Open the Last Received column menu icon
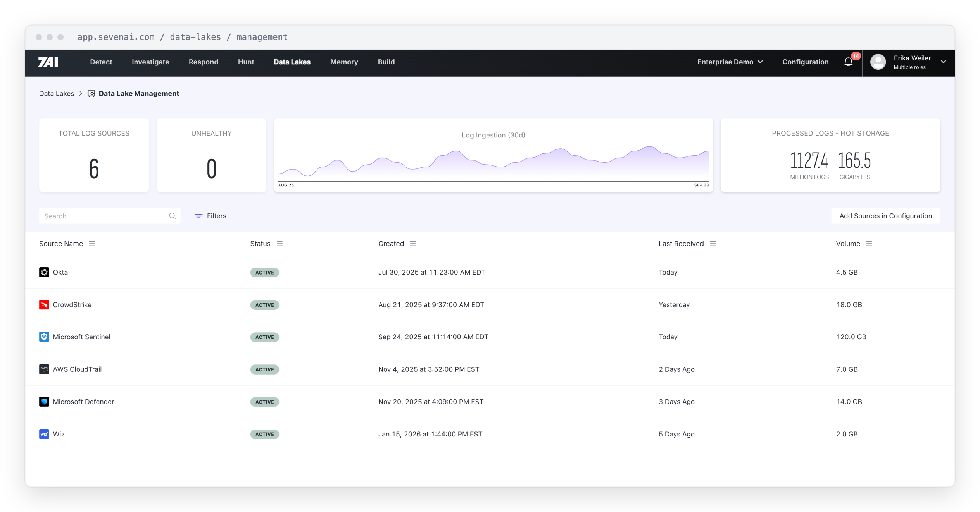The image size is (980, 512). [x=713, y=244]
